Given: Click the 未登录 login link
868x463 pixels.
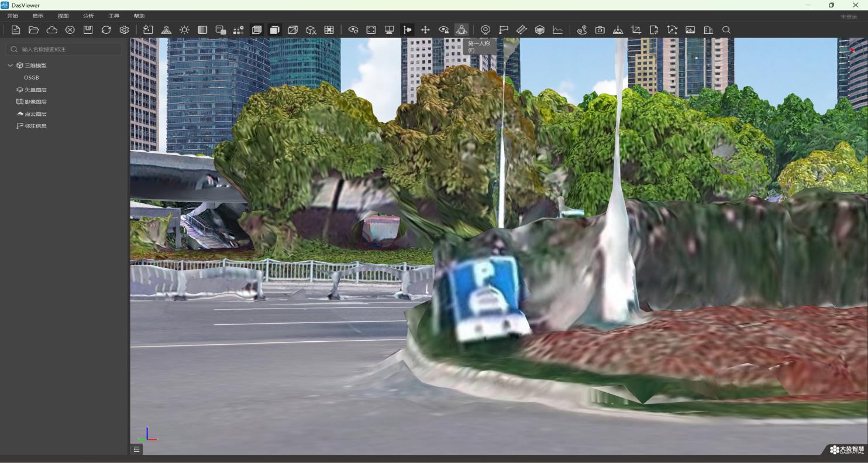Looking at the screenshot, I should pyautogui.click(x=849, y=17).
